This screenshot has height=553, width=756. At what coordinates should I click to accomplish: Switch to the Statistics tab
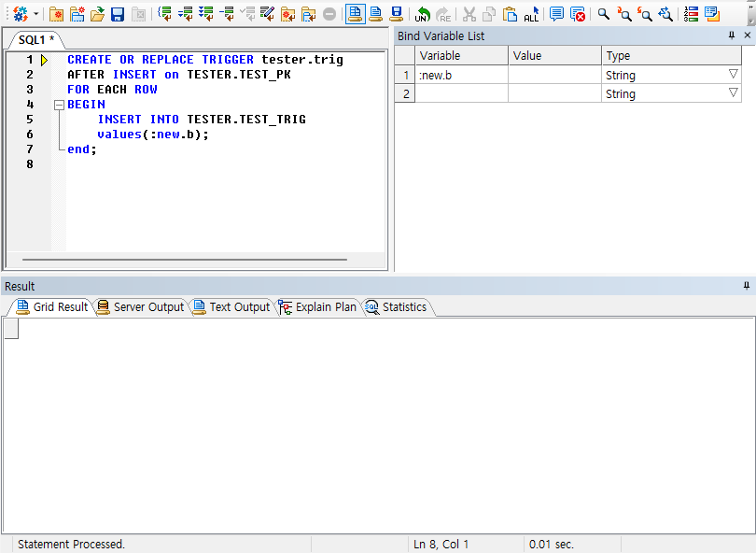tap(396, 306)
